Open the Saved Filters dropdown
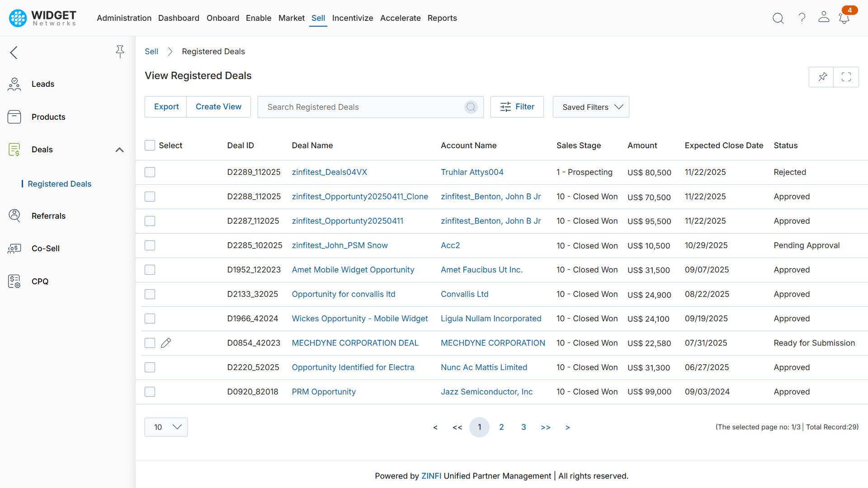Image resolution: width=868 pixels, height=488 pixels. click(590, 107)
